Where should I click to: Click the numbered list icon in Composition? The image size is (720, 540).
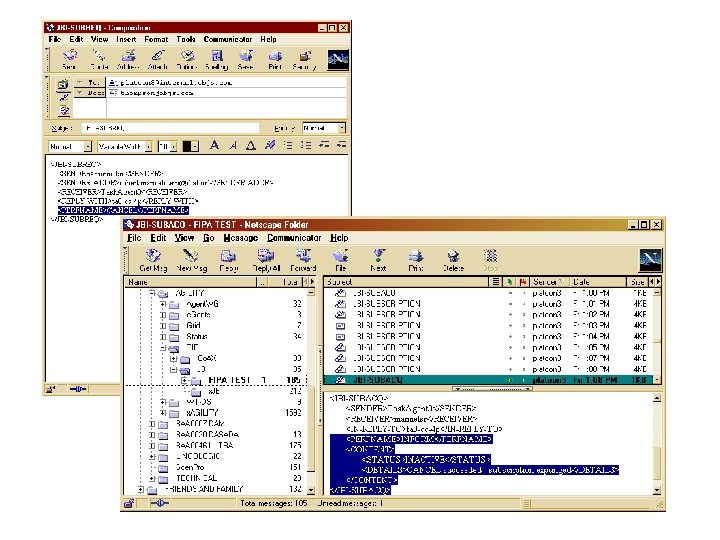(x=306, y=146)
